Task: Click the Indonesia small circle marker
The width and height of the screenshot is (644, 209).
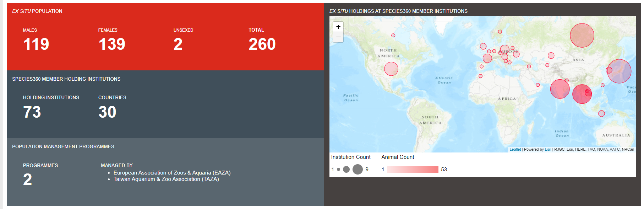Action: point(601,113)
